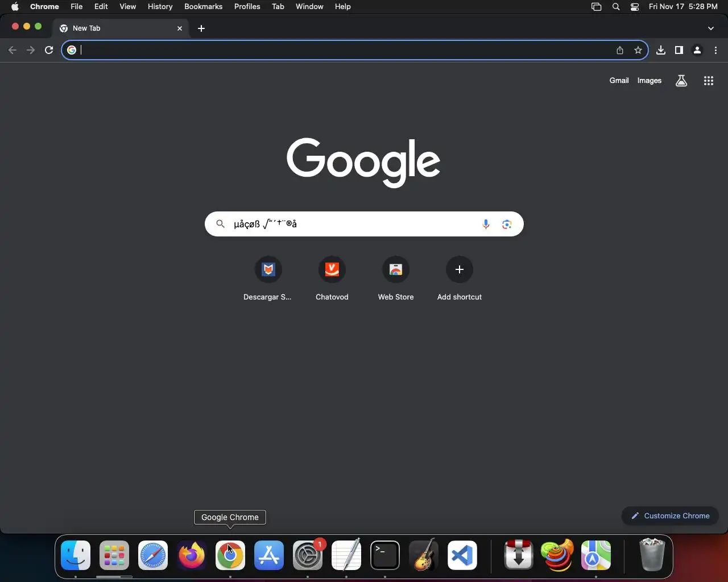The height and width of the screenshot is (582, 728).
Task: Open Visual Studio Code from the Dock
Action: pyautogui.click(x=462, y=555)
